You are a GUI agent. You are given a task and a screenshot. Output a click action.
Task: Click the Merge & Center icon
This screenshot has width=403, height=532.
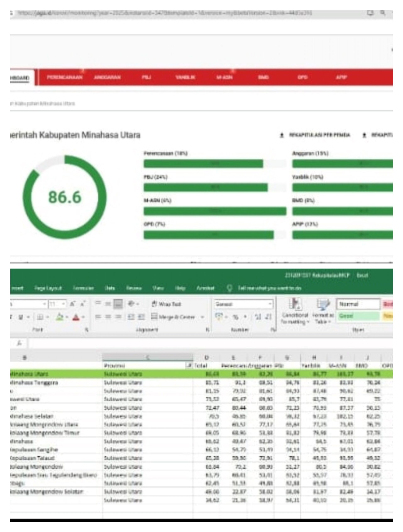pyautogui.click(x=154, y=316)
